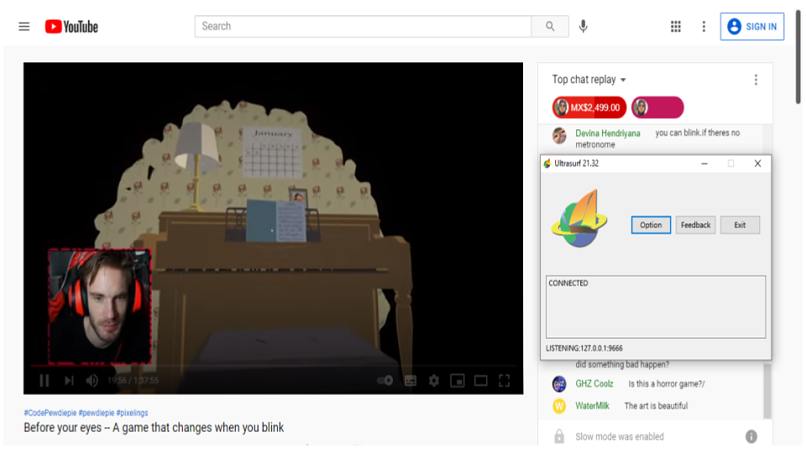Minimize the Ultrasurf window
Image resolution: width=806 pixels, height=453 pixels.
704,164
